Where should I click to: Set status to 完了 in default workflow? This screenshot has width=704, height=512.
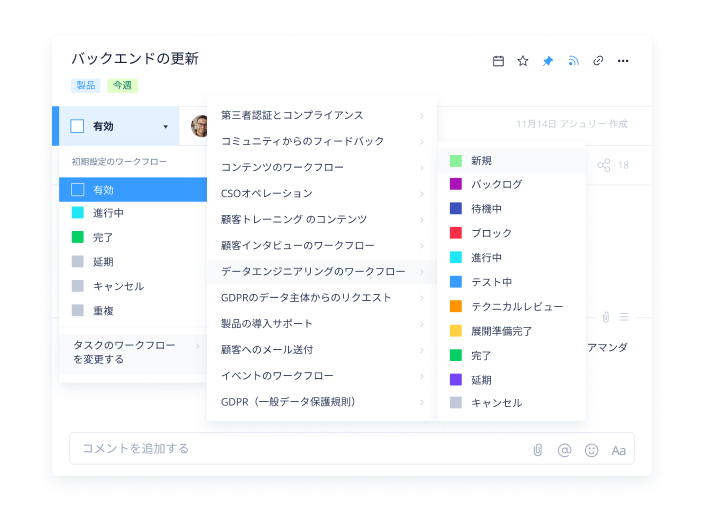(133, 237)
